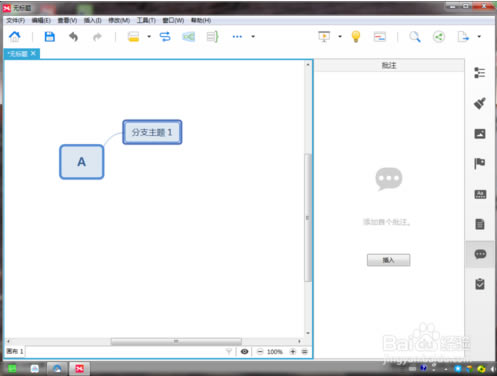Open the 插入(I) menu
Image resolution: width=497 pixels, height=376 pixels.
coord(92,20)
